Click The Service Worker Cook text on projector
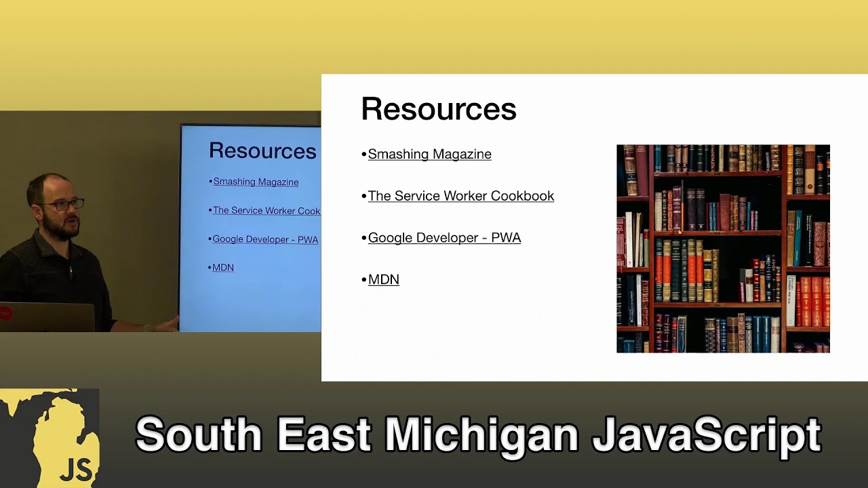 (267, 211)
